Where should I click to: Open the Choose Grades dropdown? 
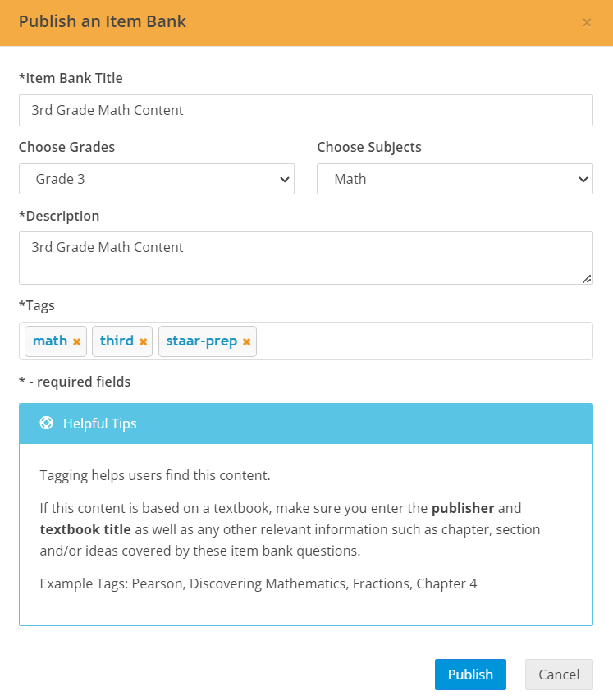point(157,179)
